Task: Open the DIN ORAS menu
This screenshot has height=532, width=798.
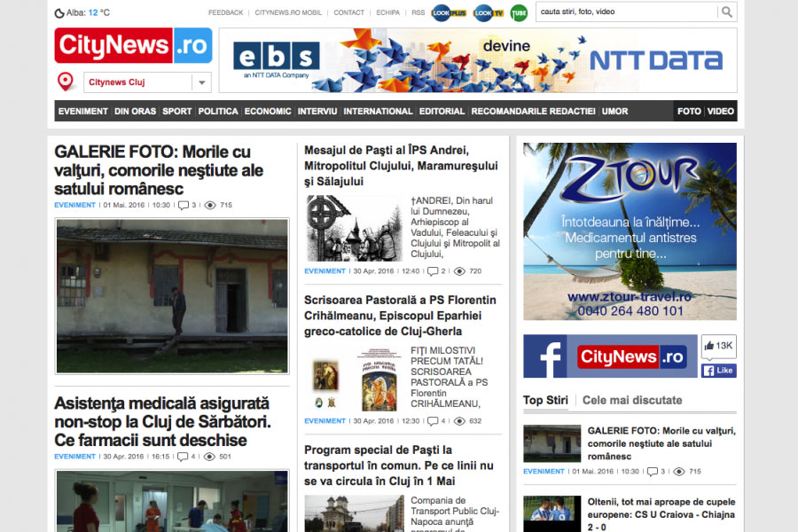Action: pos(135,111)
